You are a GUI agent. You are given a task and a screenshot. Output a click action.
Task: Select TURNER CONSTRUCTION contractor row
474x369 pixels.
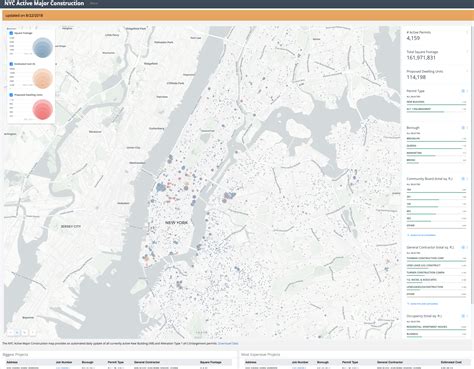(436, 273)
